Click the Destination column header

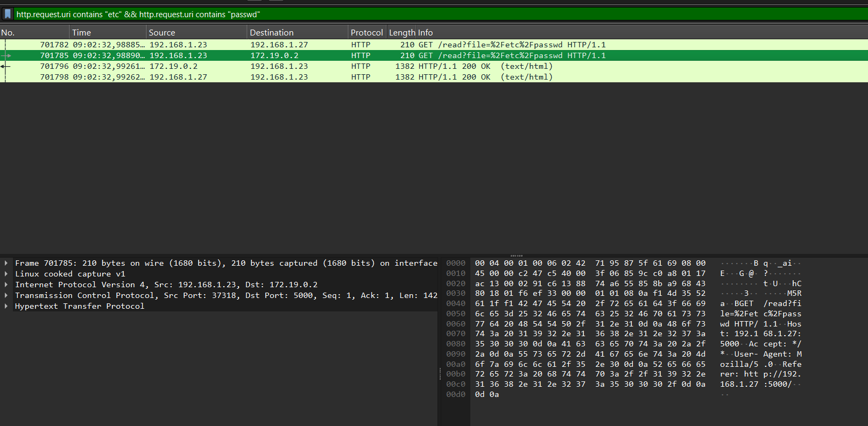point(272,33)
